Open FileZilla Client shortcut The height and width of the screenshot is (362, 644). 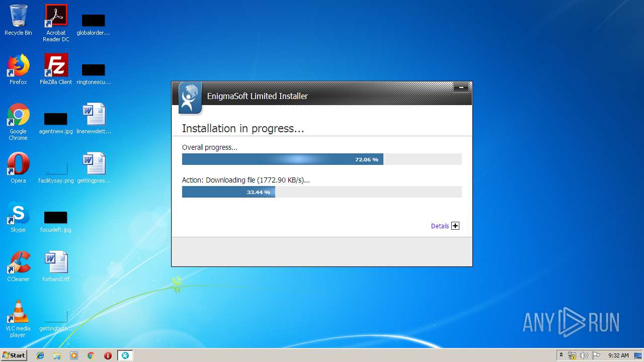pos(56,69)
